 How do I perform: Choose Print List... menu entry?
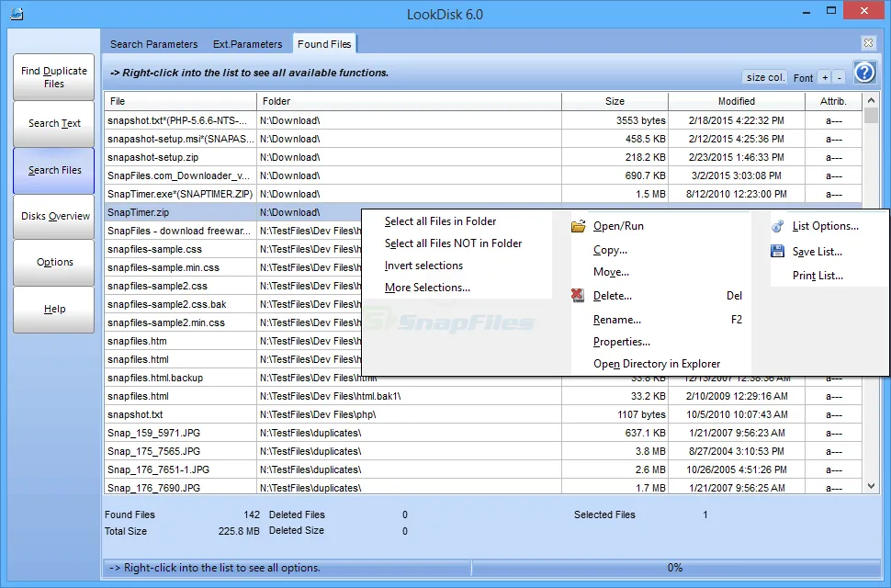[818, 276]
